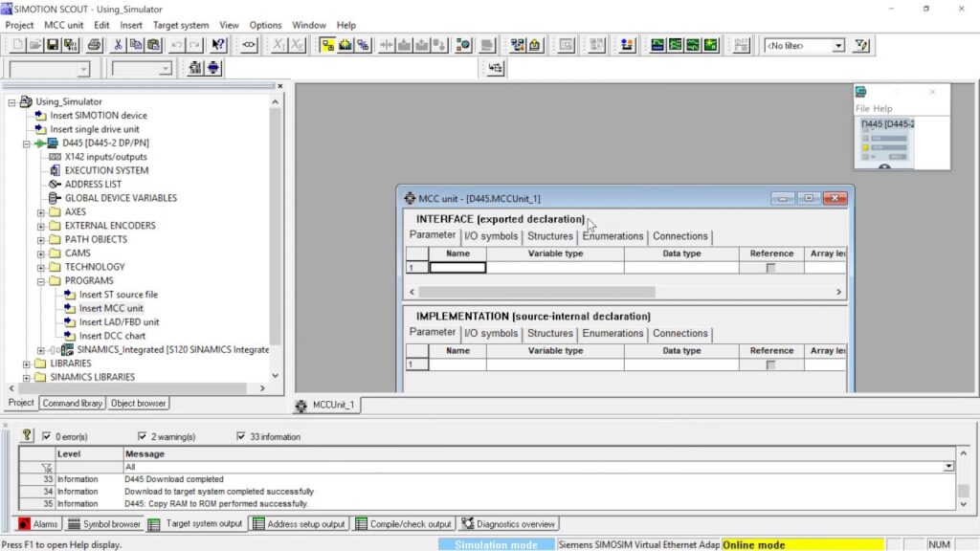
Task: Open the No filter dropdown
Action: coord(838,46)
